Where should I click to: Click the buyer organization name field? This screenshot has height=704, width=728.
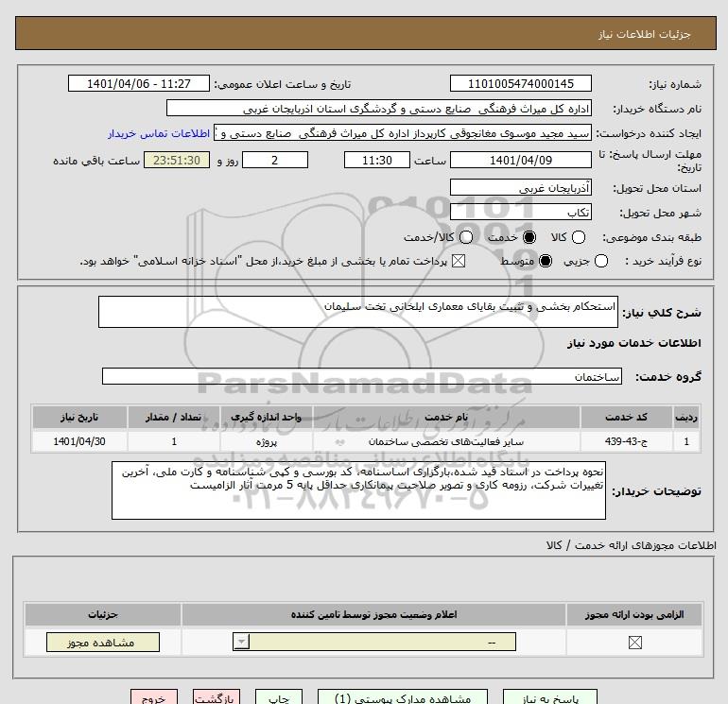(x=379, y=108)
